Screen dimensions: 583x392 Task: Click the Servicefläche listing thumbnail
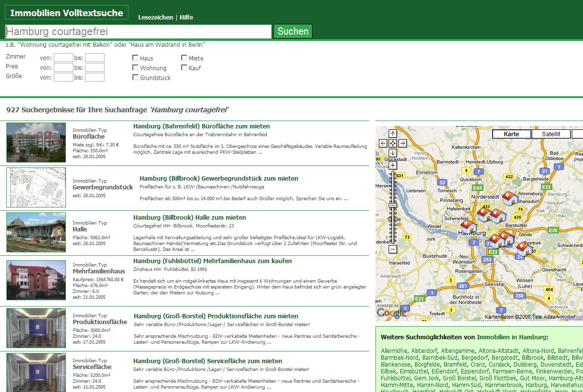36,372
